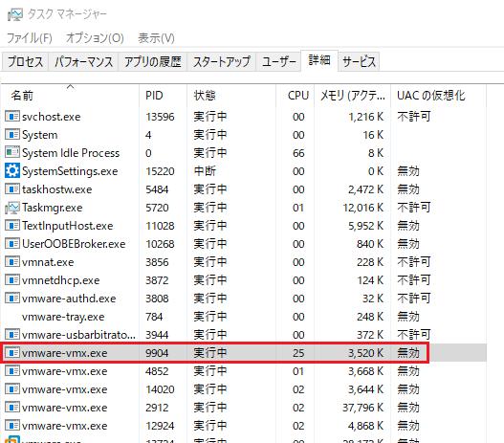504x443 pixels.
Task: Select the 詳細 tab
Action: click(x=319, y=60)
